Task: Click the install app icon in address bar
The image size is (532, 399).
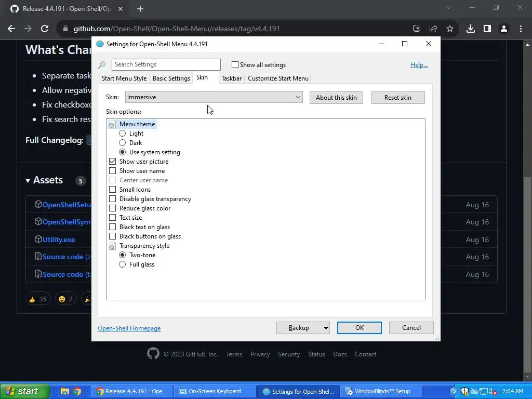Action: point(417,29)
